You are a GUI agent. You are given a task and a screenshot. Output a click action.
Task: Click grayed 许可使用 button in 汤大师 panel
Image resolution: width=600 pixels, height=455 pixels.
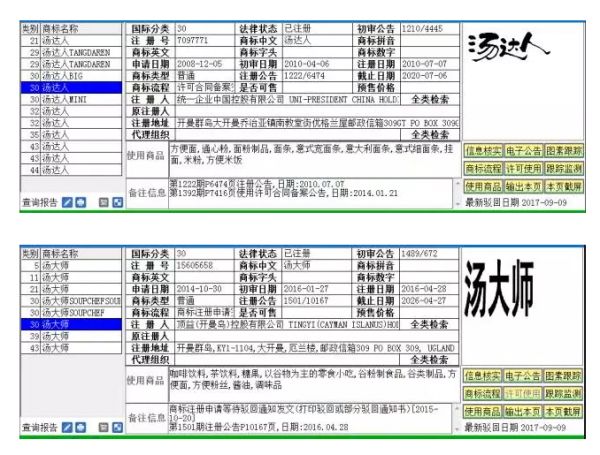pyautogui.click(x=522, y=393)
